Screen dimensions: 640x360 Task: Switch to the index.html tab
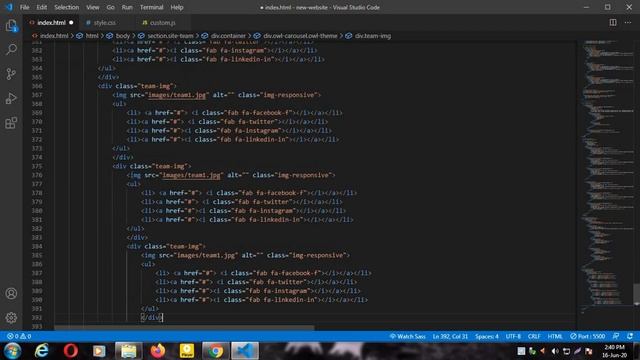[51, 22]
